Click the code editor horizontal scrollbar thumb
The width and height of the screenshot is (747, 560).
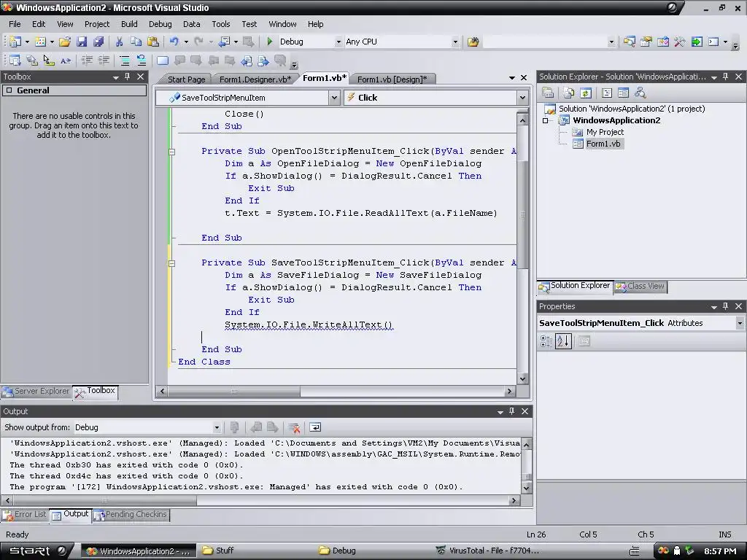click(234, 392)
